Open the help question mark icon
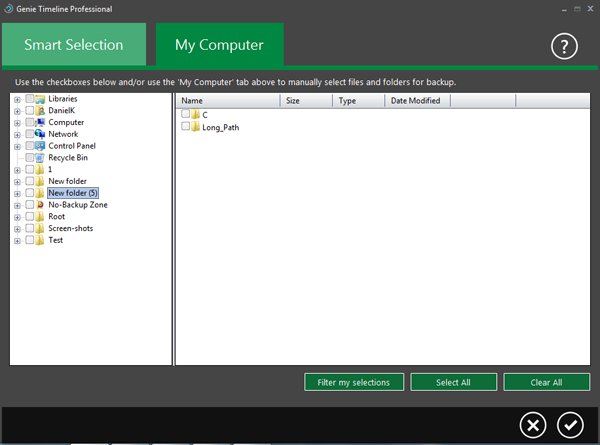 (x=564, y=46)
